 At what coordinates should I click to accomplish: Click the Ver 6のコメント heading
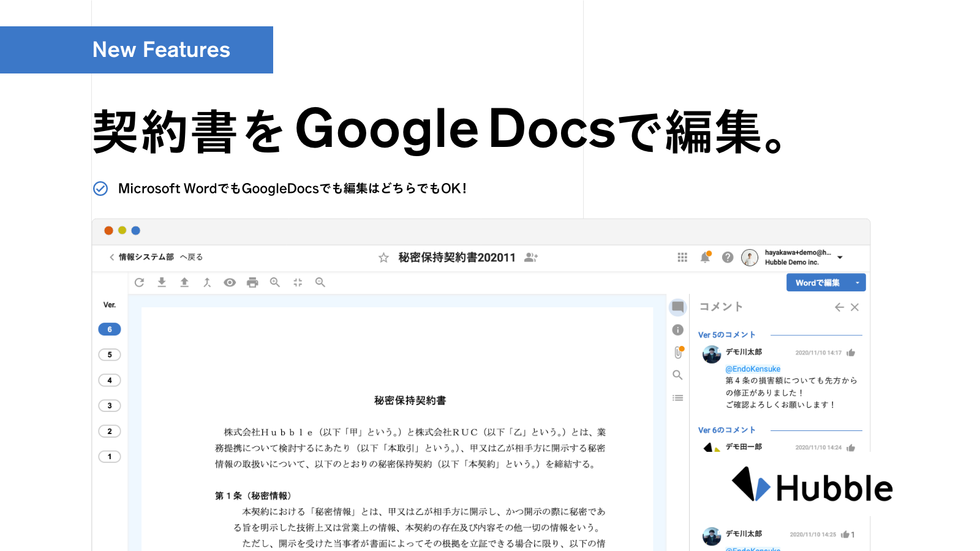pos(727,430)
